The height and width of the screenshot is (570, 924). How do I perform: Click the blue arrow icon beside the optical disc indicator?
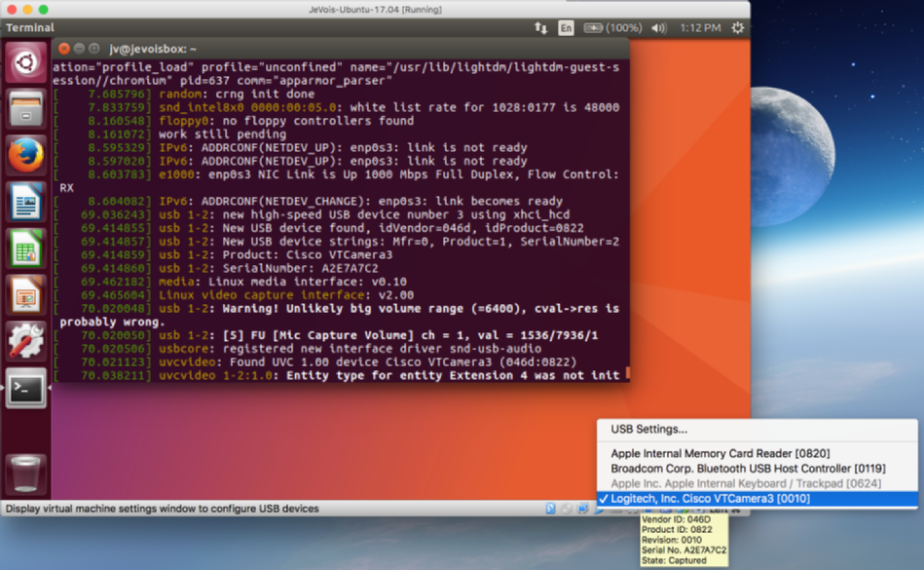point(550,509)
